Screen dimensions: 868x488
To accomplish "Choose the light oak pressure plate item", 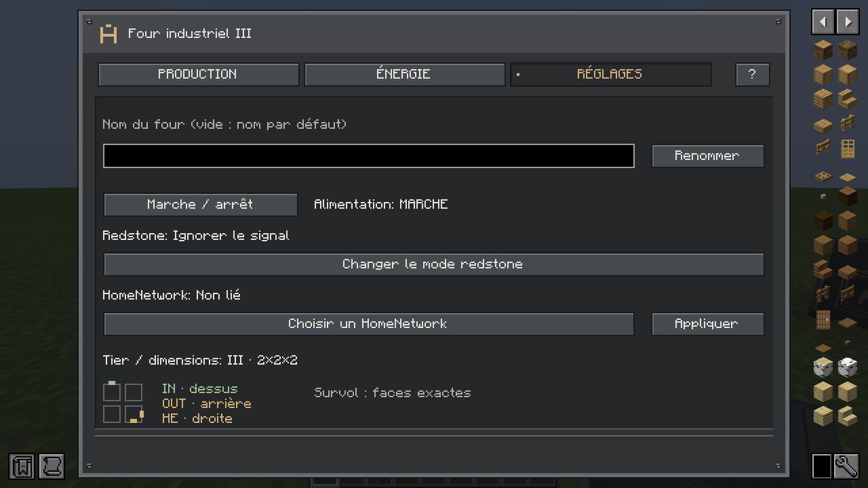I will pos(848,178).
